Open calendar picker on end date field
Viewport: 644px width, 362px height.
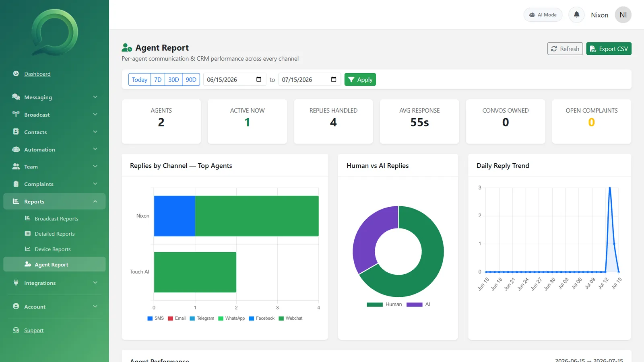click(x=334, y=79)
